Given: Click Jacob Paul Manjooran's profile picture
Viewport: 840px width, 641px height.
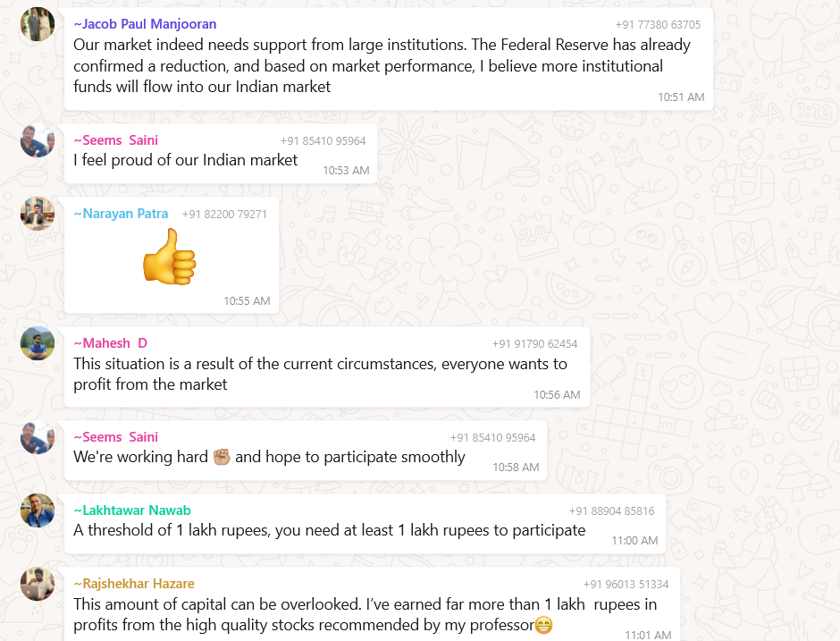Looking at the screenshot, I should (x=38, y=24).
